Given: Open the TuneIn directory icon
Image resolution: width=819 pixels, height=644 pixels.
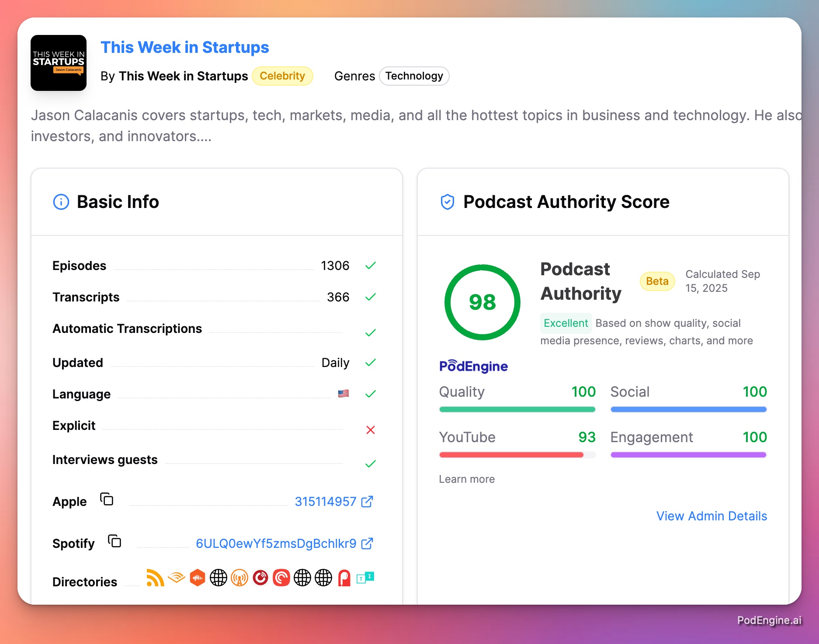Looking at the screenshot, I should click(x=365, y=578).
